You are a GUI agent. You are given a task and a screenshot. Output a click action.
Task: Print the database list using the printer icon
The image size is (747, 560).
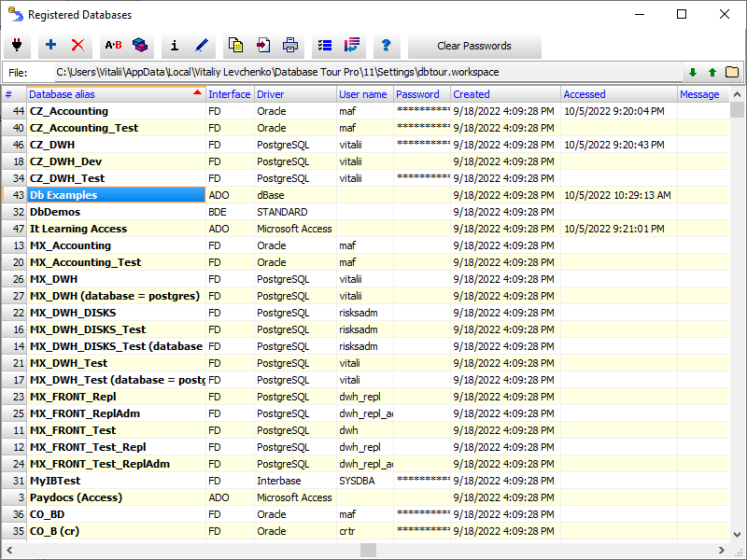289,45
